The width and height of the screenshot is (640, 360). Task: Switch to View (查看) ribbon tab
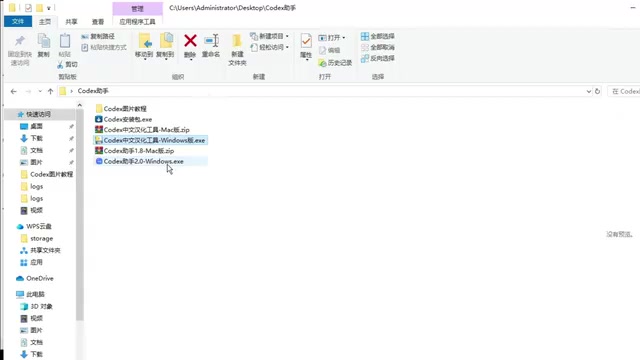(x=98, y=22)
